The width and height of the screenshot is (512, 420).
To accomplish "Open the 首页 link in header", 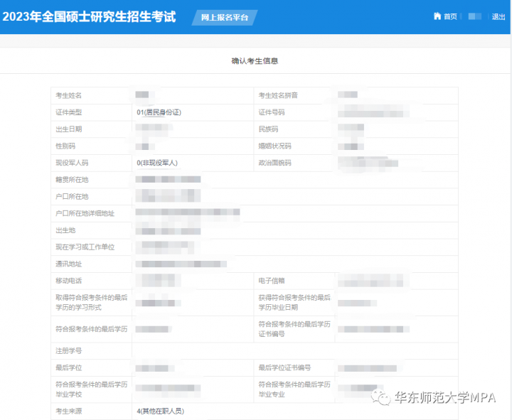I will (450, 16).
